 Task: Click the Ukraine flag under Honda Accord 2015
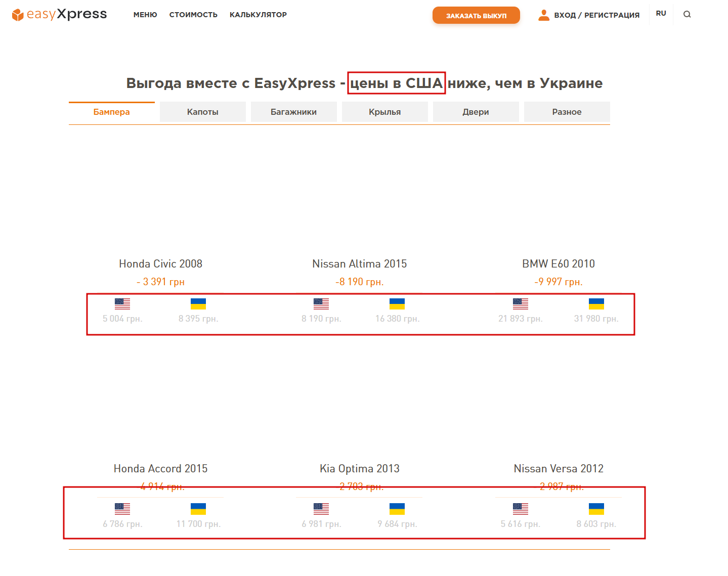[198, 509]
